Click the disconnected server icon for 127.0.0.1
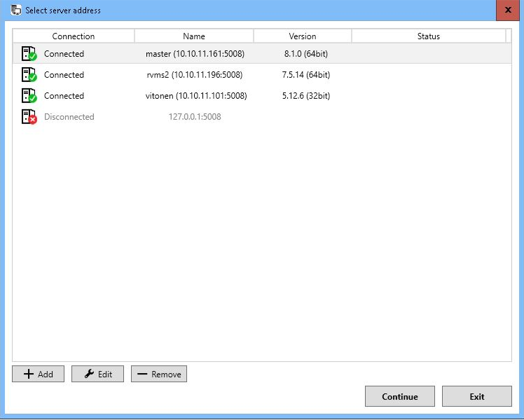The image size is (524, 420). coord(29,117)
